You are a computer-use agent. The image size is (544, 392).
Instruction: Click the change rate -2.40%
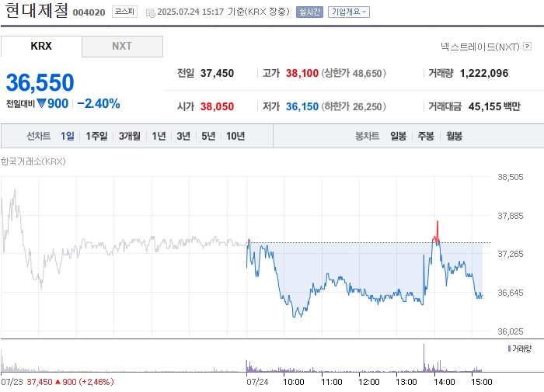click(99, 103)
